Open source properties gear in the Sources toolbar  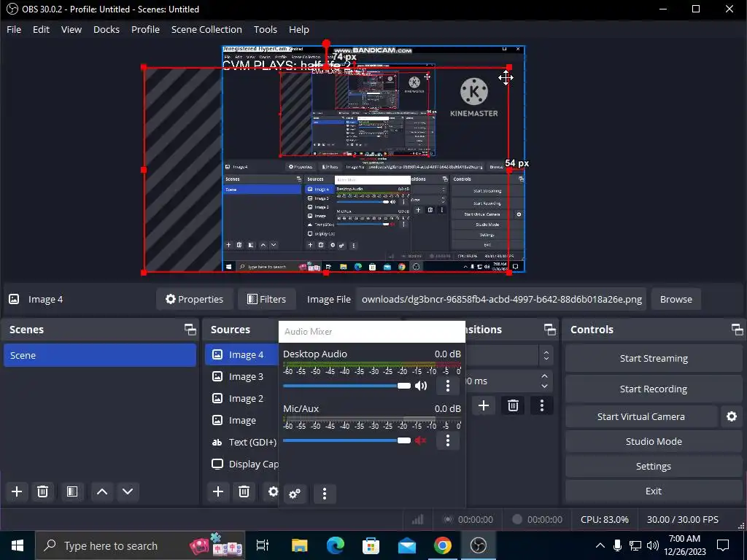273,491
